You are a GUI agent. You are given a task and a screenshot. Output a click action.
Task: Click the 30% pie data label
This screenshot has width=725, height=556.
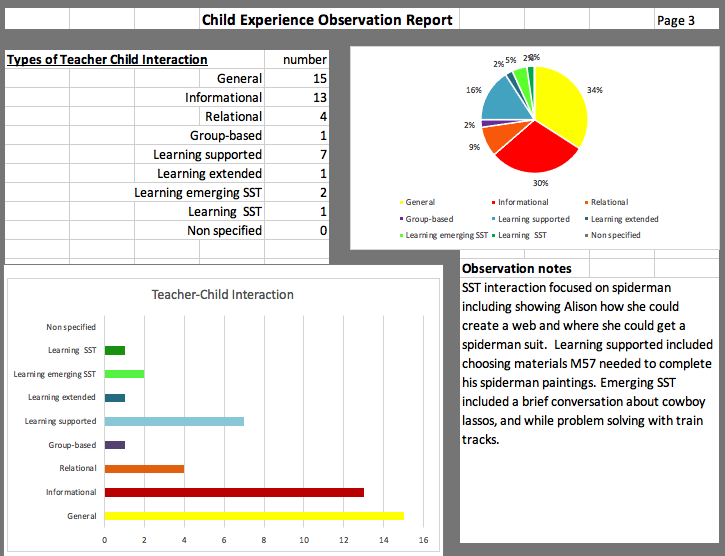541,183
